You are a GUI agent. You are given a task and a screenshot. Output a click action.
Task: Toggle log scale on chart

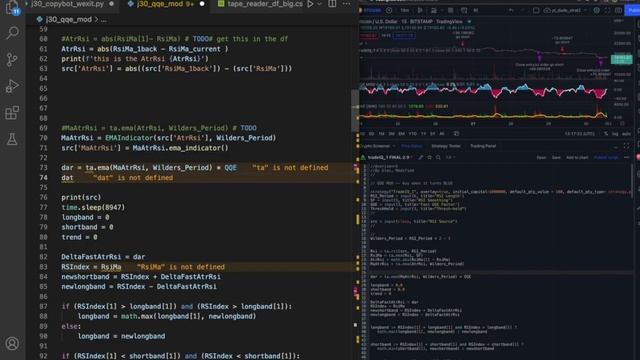(615, 134)
